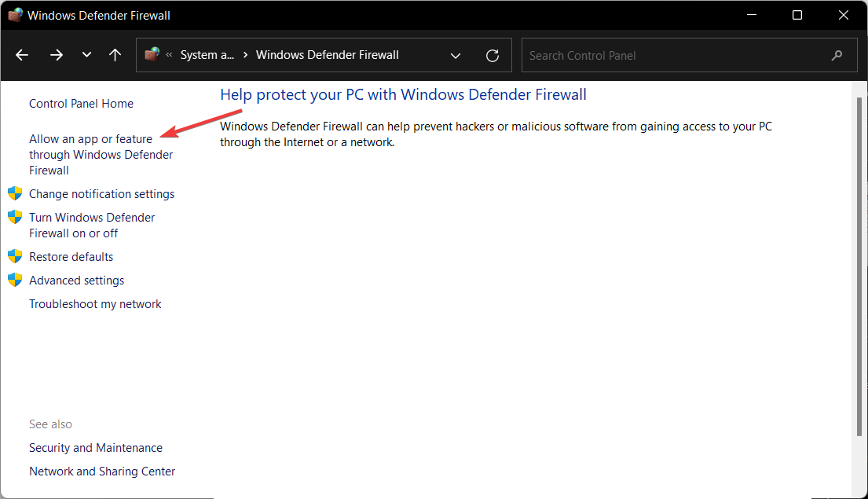Close the Windows Defender Firewall window

pos(844,15)
